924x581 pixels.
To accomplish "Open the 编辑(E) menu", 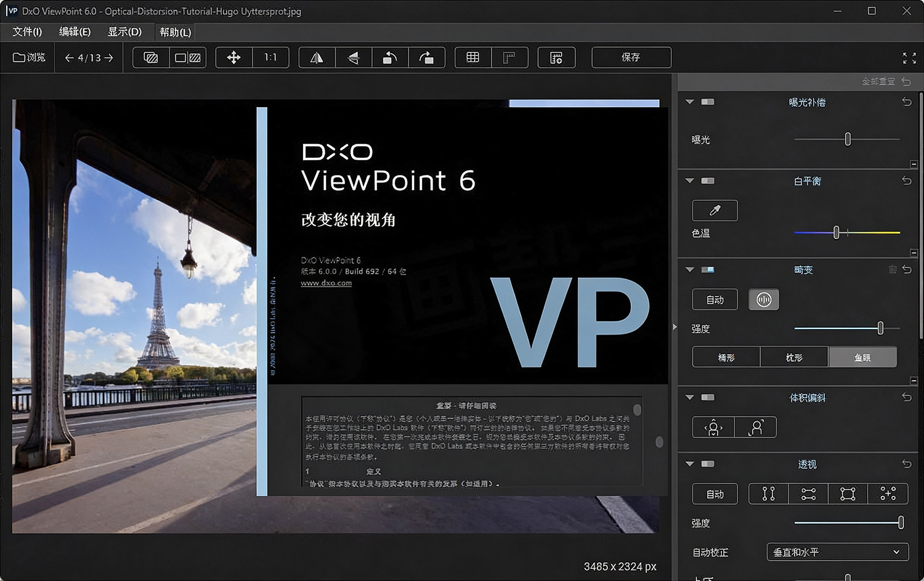I will click(x=75, y=31).
